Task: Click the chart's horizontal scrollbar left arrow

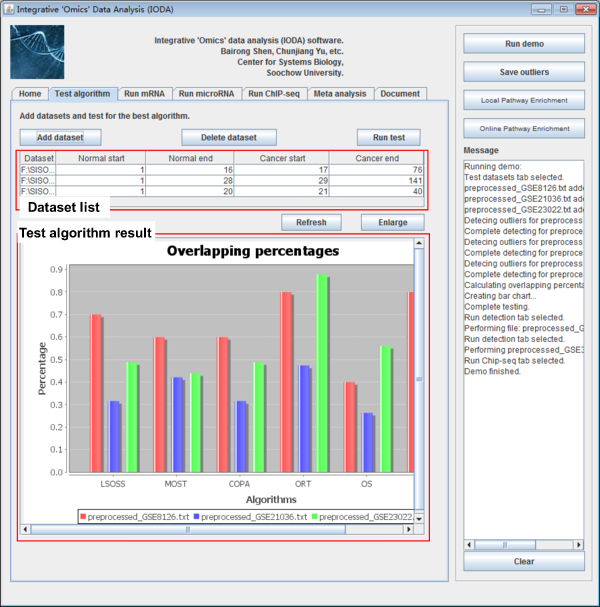Action: click(x=25, y=529)
